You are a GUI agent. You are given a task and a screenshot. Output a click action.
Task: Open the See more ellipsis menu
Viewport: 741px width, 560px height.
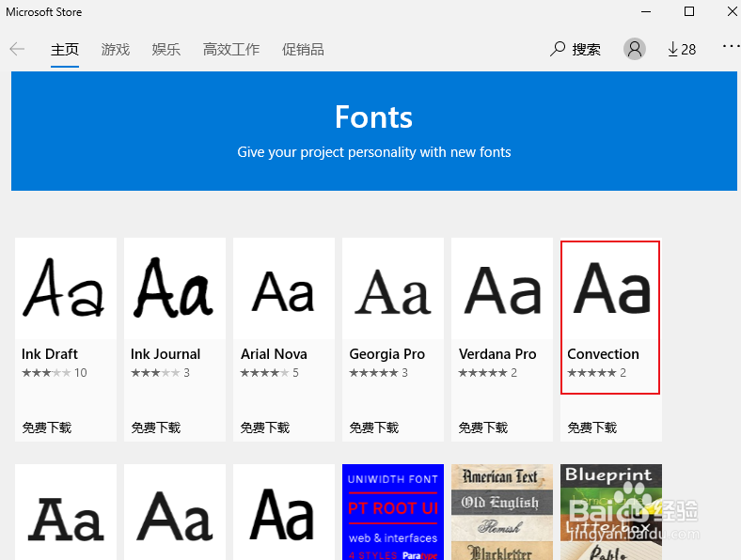[x=731, y=46]
